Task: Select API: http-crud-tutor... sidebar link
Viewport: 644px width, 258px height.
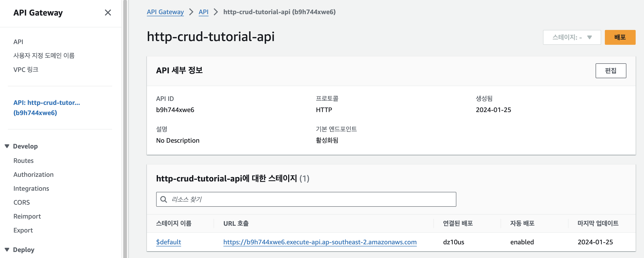Action: [47, 107]
